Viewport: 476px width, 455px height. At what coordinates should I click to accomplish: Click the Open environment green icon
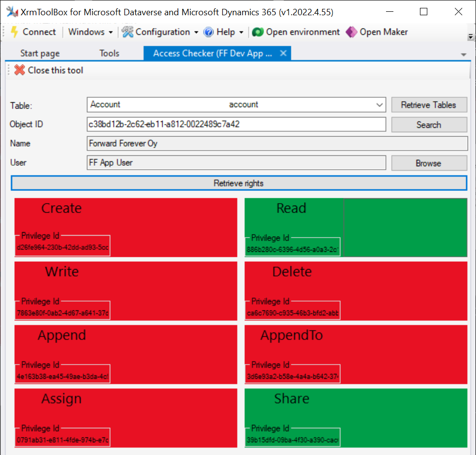tap(258, 32)
